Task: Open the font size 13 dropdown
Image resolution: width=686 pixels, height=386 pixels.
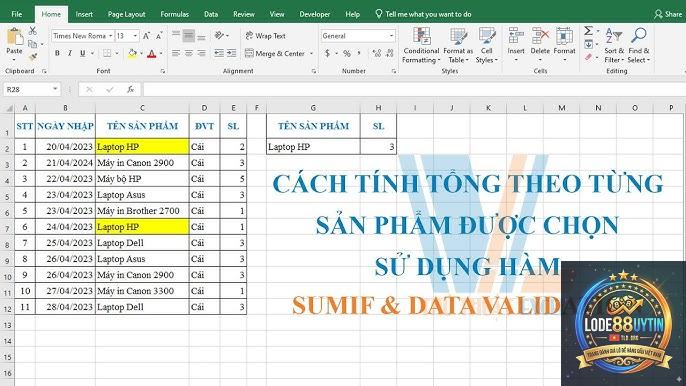Action: coord(135,36)
